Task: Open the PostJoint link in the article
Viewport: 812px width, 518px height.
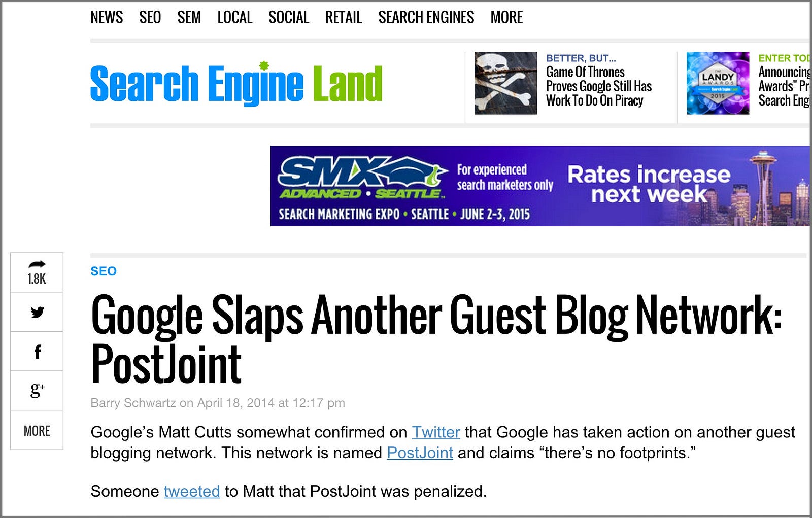Action: pyautogui.click(x=419, y=453)
